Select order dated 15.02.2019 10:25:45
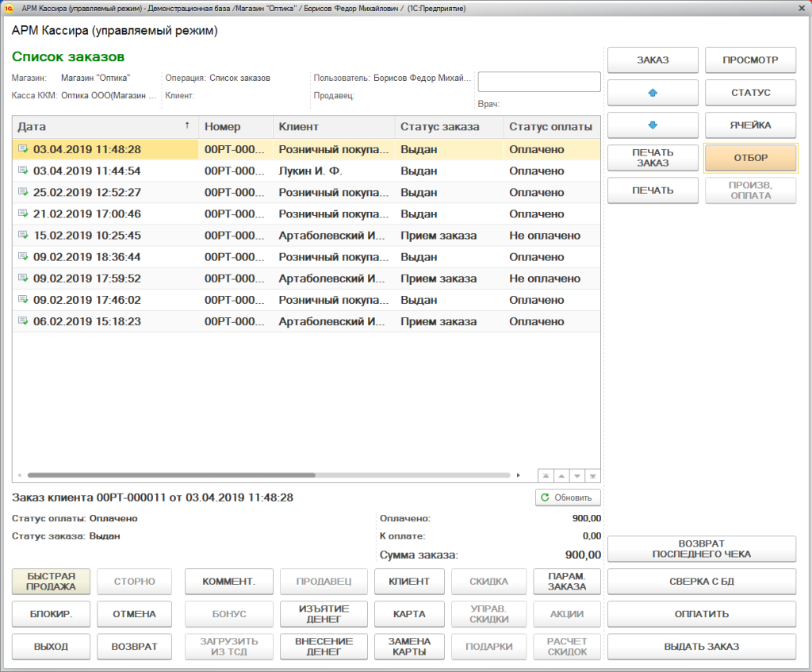The height and width of the screenshot is (672, 812). [87, 236]
